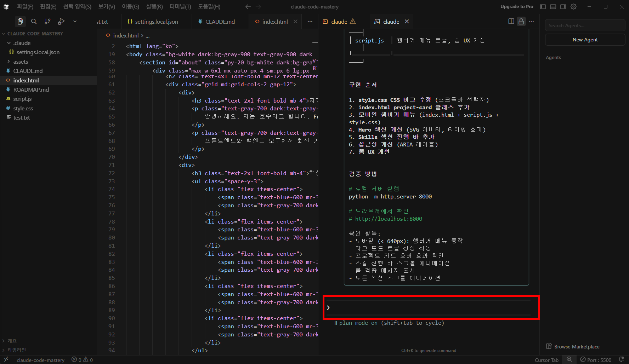
Task: Open the Search magnifier icon
Action: tap(34, 22)
